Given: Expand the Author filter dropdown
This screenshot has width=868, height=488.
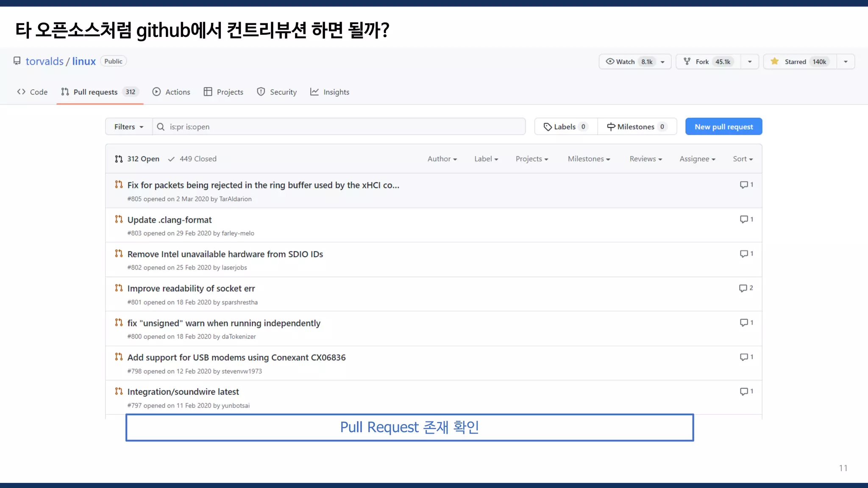Looking at the screenshot, I should point(442,159).
